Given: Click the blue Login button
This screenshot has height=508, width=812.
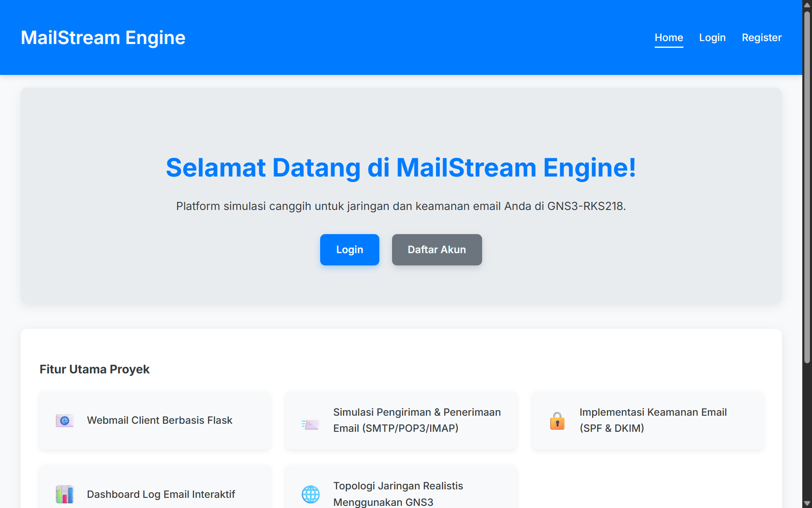Looking at the screenshot, I should point(349,249).
